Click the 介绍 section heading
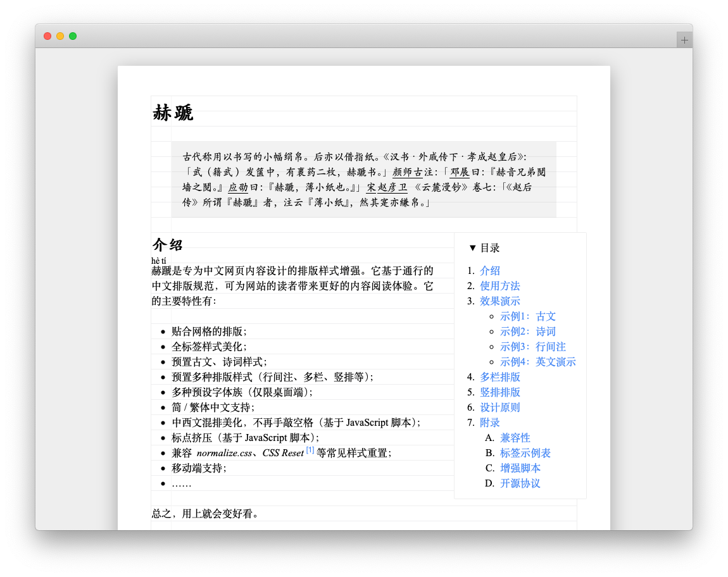 coord(168,245)
